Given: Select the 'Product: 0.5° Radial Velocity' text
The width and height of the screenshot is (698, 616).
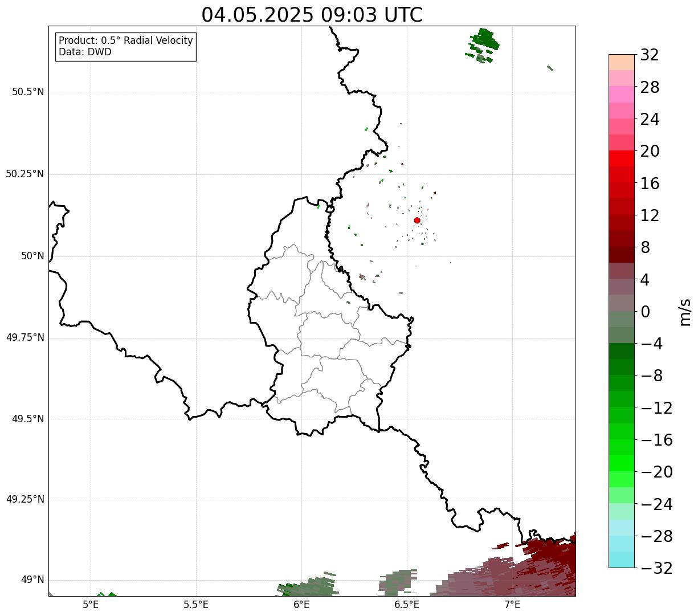Looking at the screenshot, I should 126,41.
